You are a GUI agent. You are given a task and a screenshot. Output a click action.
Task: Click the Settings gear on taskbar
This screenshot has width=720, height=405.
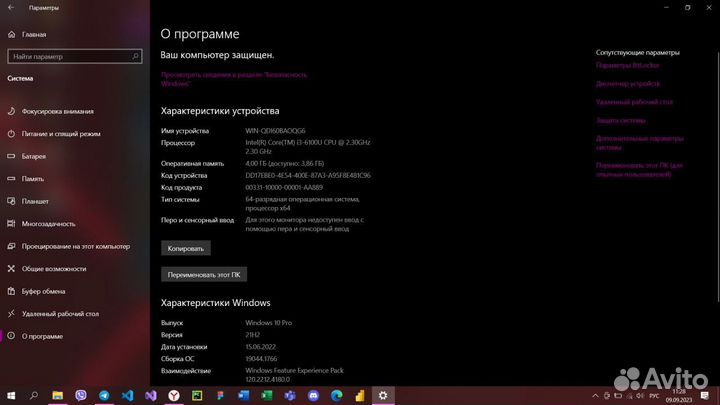point(383,395)
